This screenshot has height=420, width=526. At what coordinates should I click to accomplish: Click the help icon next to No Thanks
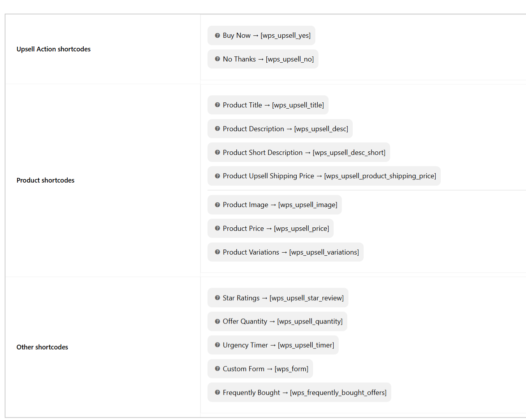pos(217,59)
